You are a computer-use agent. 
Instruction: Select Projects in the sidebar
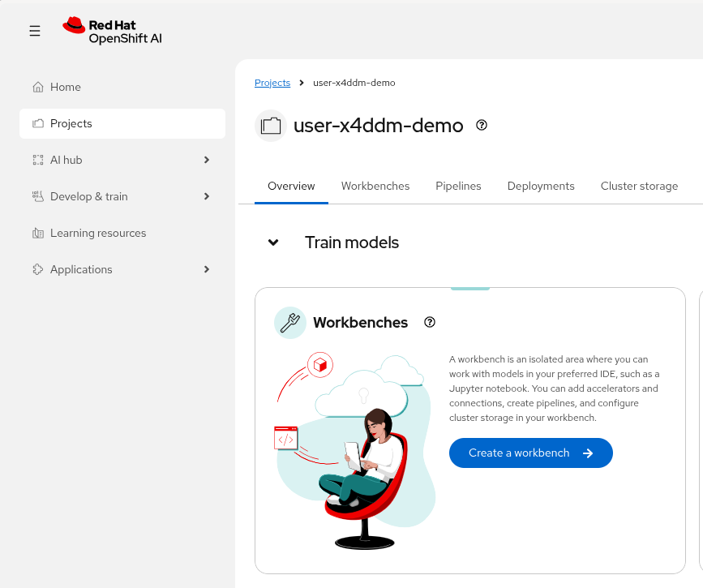122,123
